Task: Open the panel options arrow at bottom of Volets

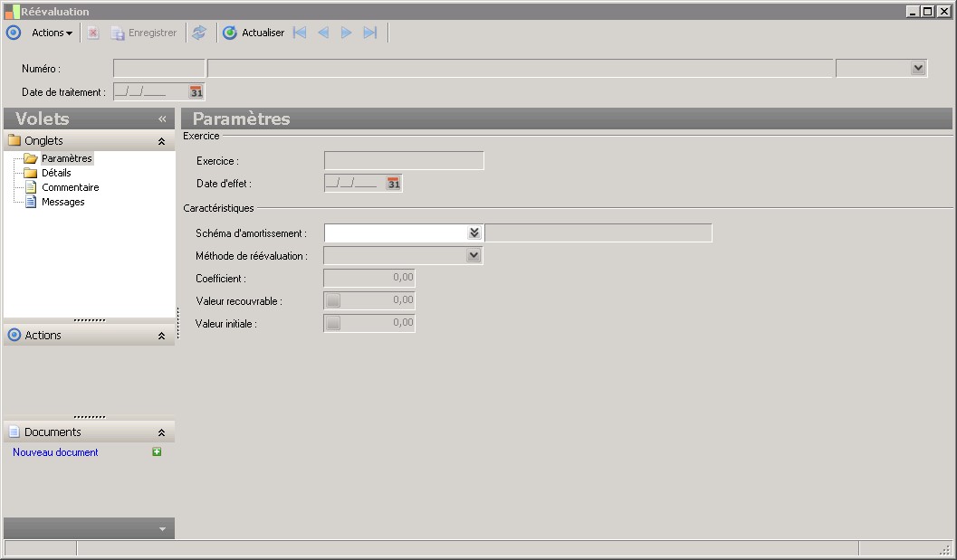Action: tap(162, 529)
